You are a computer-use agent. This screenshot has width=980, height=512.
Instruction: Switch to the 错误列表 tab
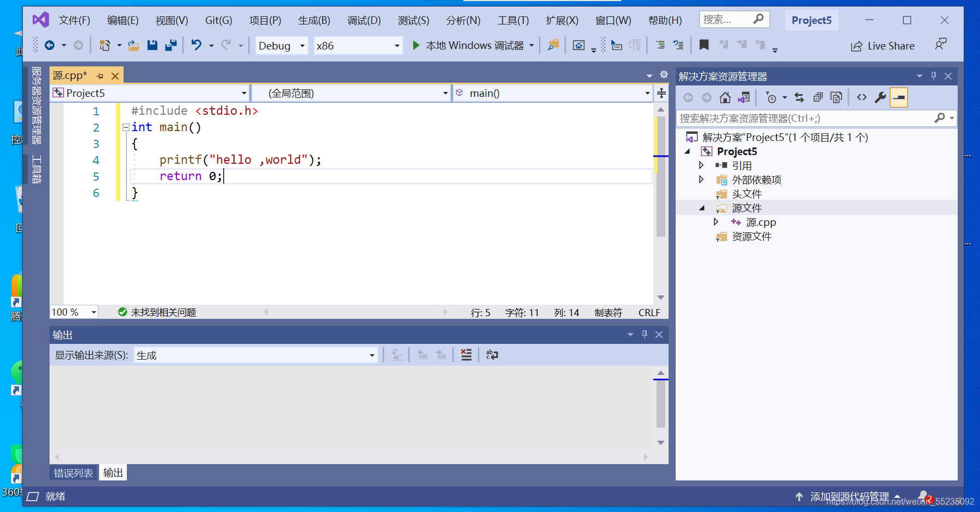(x=73, y=473)
